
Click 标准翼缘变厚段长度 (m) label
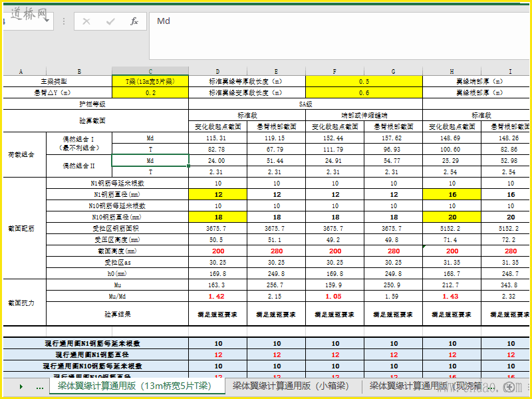247,92
